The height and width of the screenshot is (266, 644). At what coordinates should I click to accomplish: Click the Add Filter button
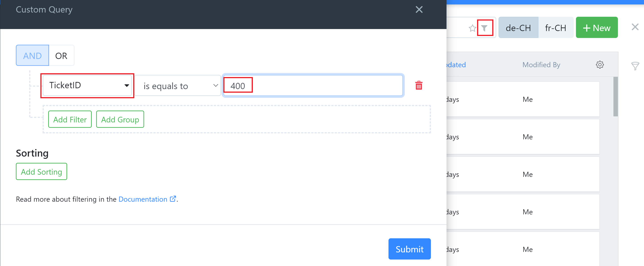[70, 119]
